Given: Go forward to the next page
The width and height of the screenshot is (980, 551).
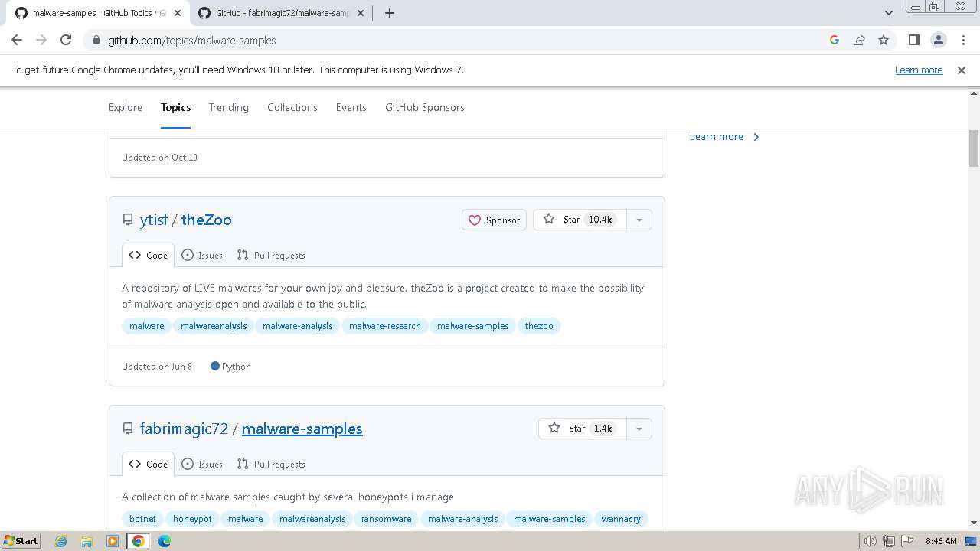Looking at the screenshot, I should point(41,40).
